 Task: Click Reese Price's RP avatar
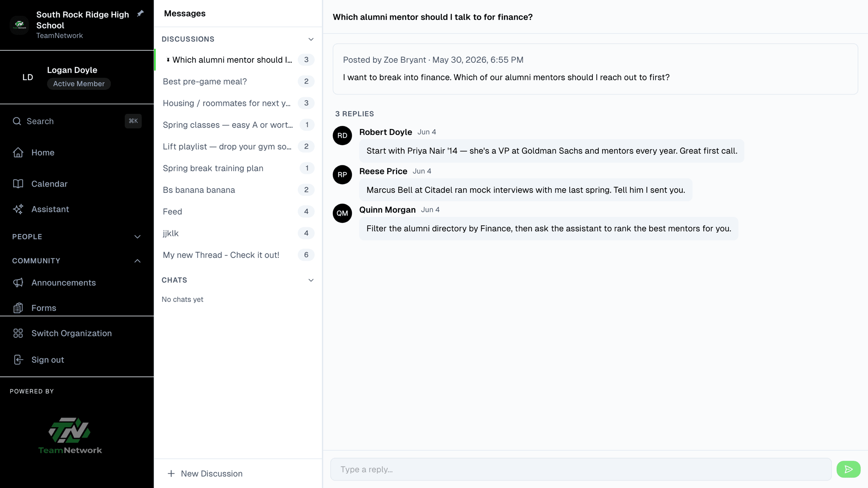342,175
